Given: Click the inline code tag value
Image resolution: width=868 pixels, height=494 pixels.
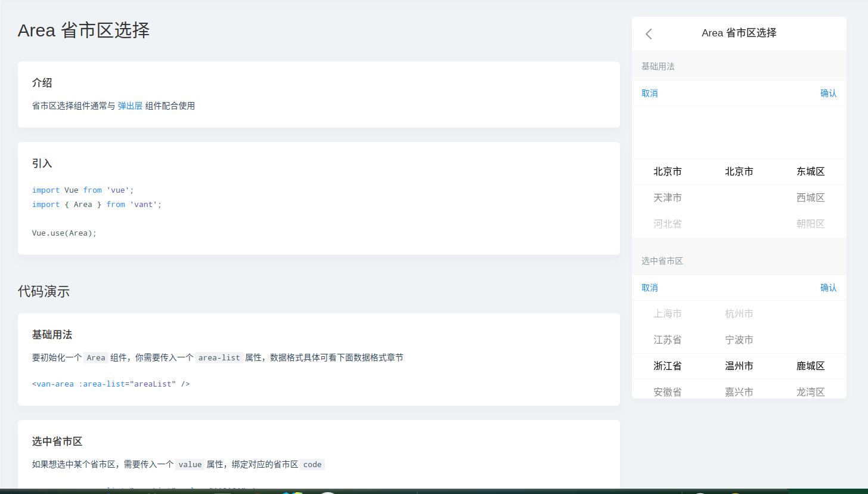Looking at the screenshot, I should [x=190, y=465].
